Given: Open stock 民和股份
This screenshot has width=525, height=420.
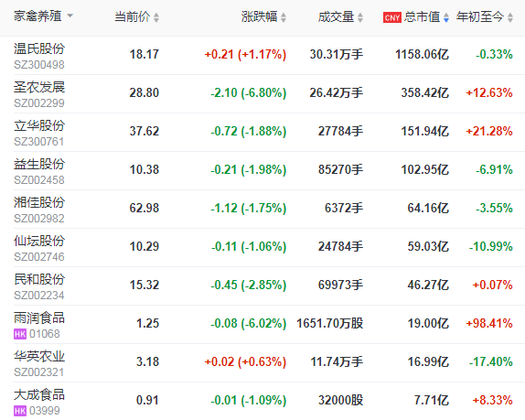Looking at the screenshot, I should (39, 279).
